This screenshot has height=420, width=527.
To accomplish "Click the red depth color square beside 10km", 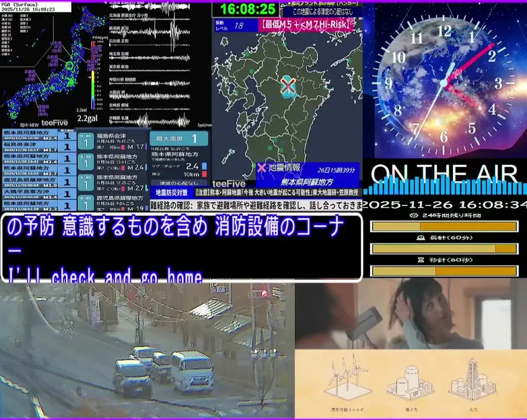I will tap(204, 174).
